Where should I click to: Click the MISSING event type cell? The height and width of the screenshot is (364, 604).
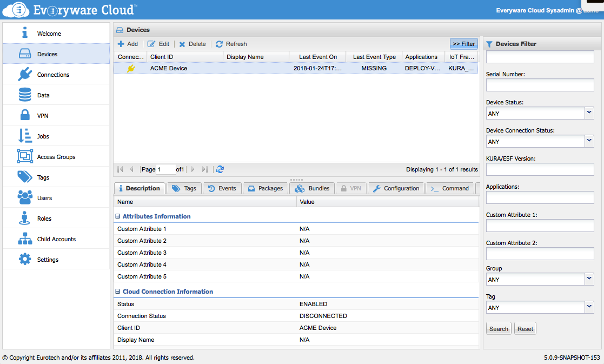(374, 68)
